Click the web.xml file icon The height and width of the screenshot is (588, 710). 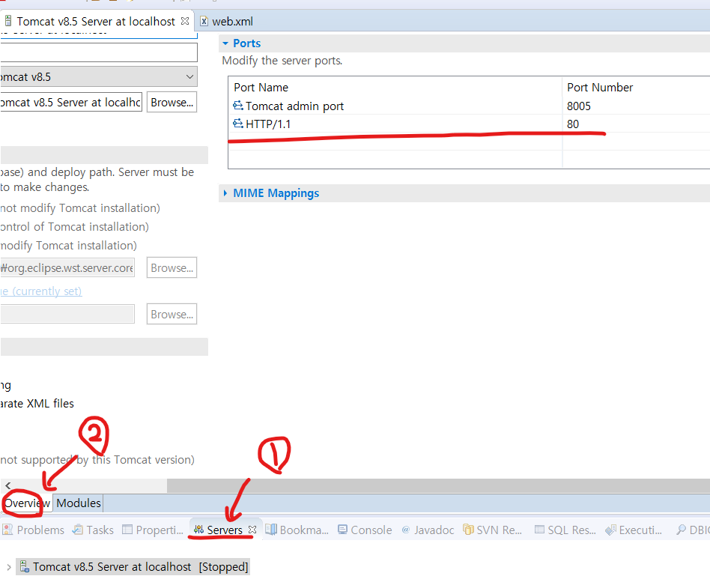pyautogui.click(x=204, y=21)
